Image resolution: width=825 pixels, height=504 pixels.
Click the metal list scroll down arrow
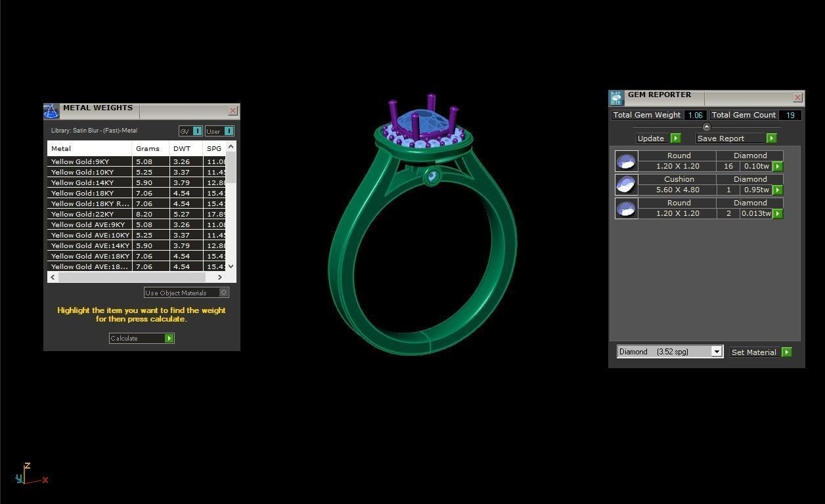click(x=231, y=266)
